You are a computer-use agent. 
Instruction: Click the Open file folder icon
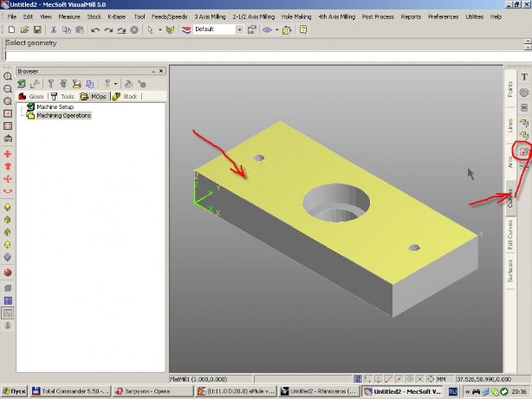[x=24, y=29]
